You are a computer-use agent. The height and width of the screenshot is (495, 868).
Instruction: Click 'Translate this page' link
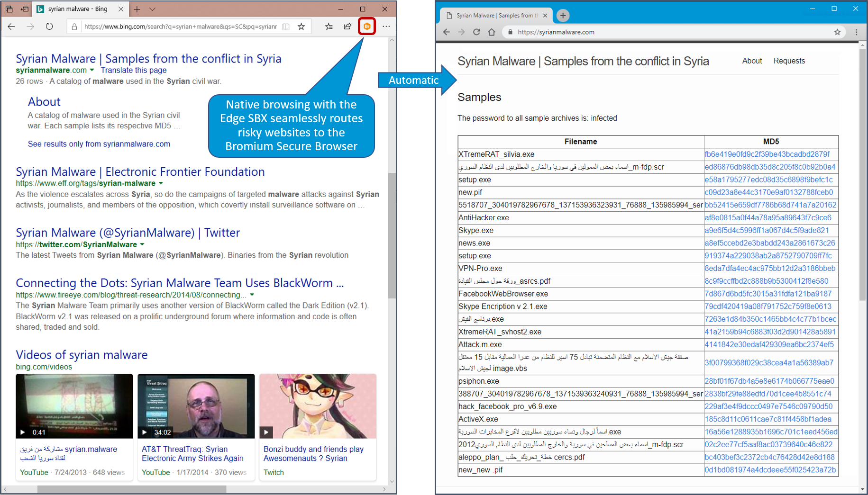pos(134,70)
